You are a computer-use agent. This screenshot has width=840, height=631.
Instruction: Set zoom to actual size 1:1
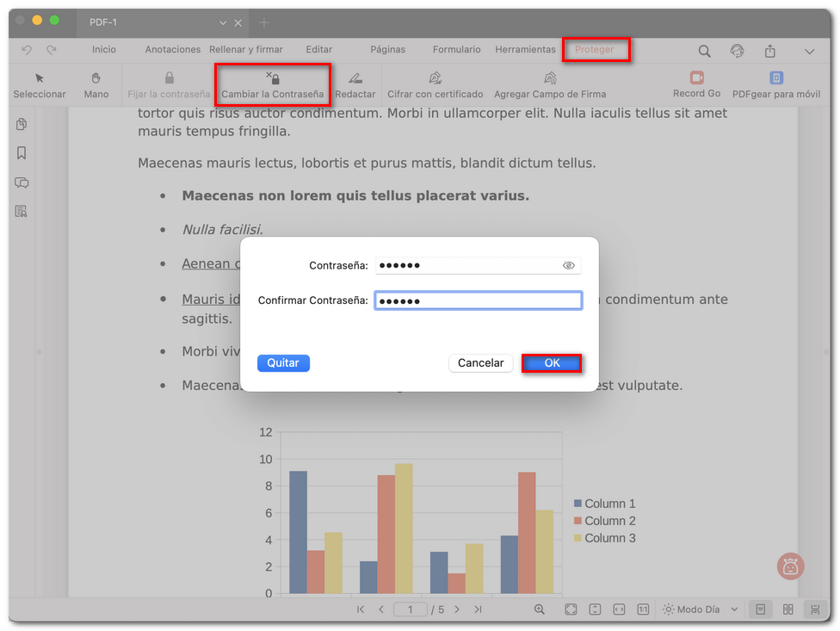643,609
